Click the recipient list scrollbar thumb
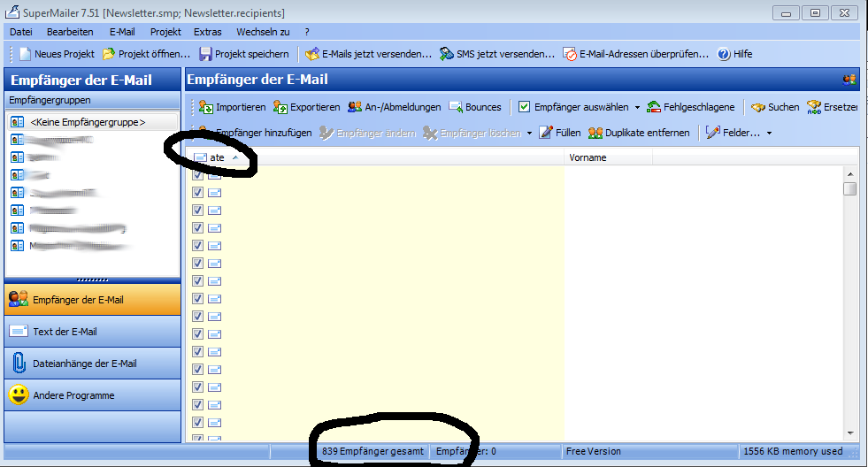The width and height of the screenshot is (868, 467). pos(850,188)
